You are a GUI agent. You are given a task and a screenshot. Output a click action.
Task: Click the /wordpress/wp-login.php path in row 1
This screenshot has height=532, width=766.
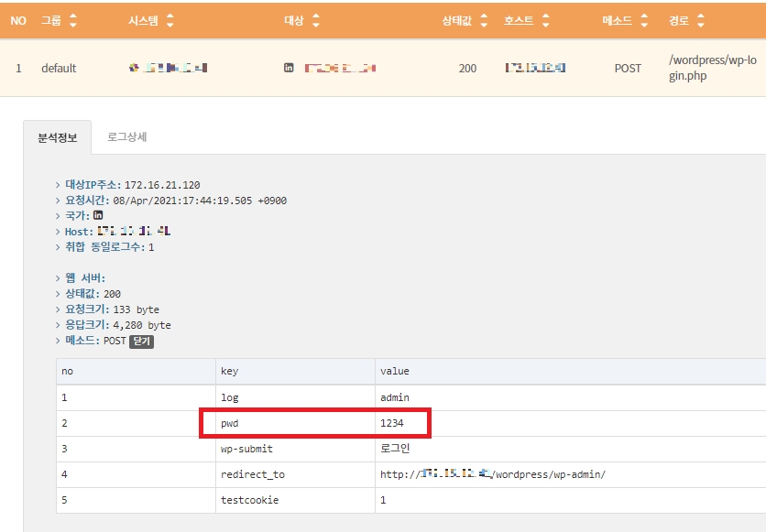tap(700, 68)
